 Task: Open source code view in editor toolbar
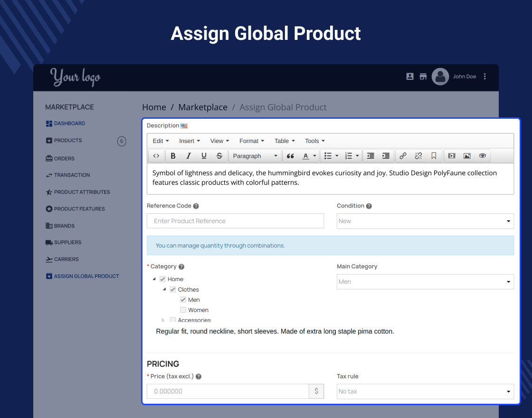point(156,156)
